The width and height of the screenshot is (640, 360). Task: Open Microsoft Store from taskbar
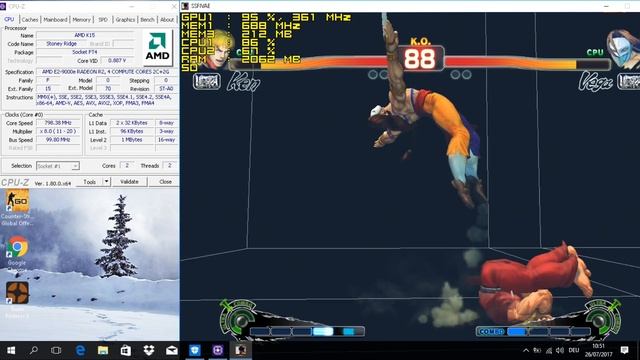click(126, 350)
